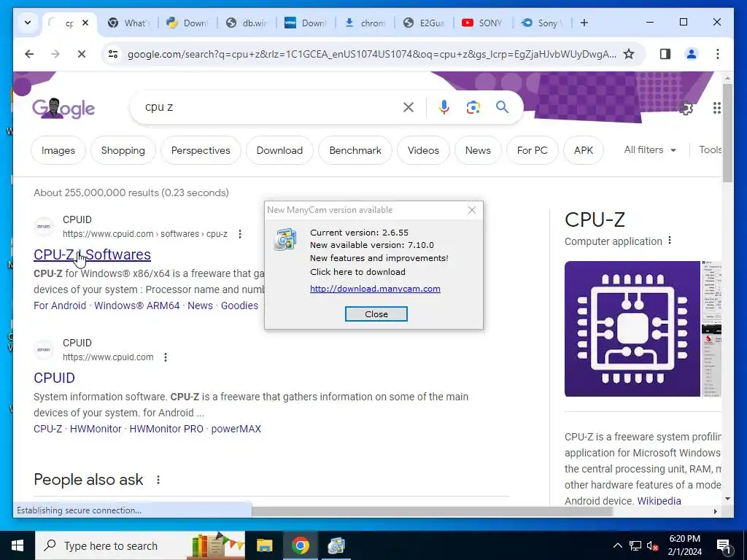747x560 pixels.
Task: Stop page loading with X icon
Action: pyautogui.click(x=82, y=54)
